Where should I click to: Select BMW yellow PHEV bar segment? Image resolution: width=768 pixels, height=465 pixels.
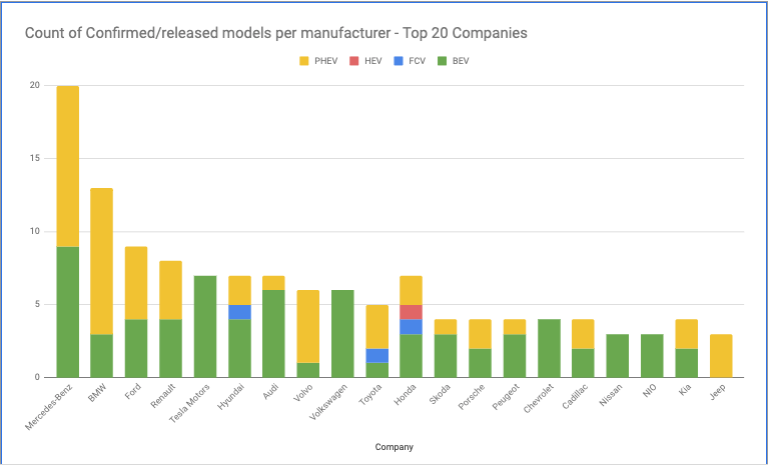tap(101, 261)
